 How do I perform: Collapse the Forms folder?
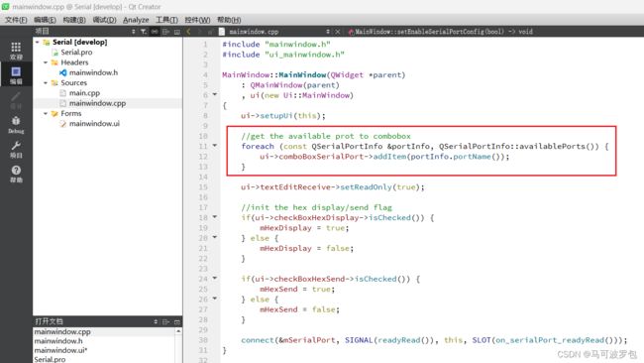pos(46,113)
